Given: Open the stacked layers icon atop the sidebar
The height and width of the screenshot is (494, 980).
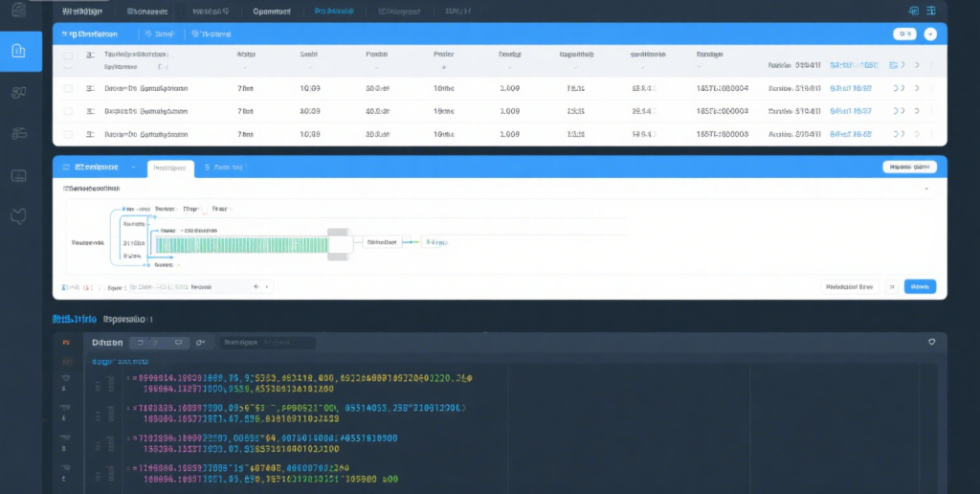Looking at the screenshot, I should (x=19, y=11).
